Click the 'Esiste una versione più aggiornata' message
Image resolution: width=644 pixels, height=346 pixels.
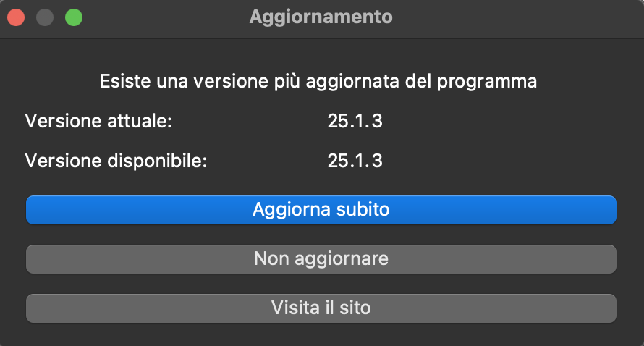318,81
